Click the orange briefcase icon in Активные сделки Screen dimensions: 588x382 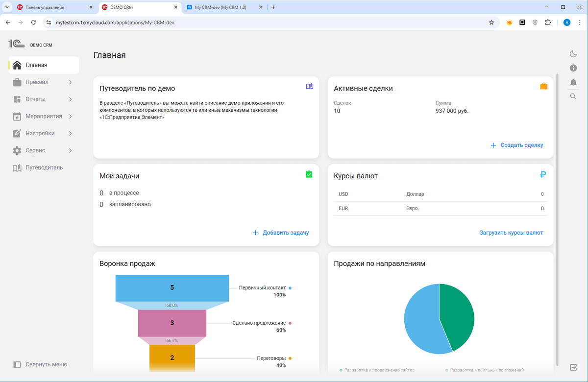pyautogui.click(x=543, y=87)
